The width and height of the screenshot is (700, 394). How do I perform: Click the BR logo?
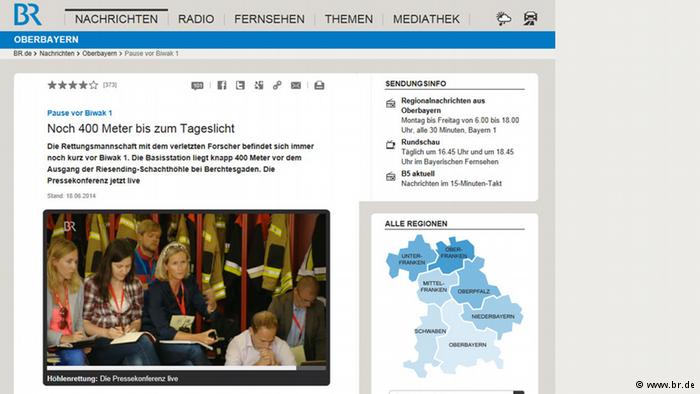(x=28, y=14)
